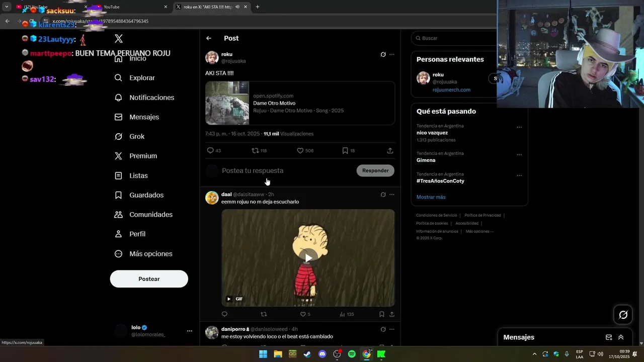Click Mostrar más under trends

tap(431, 197)
